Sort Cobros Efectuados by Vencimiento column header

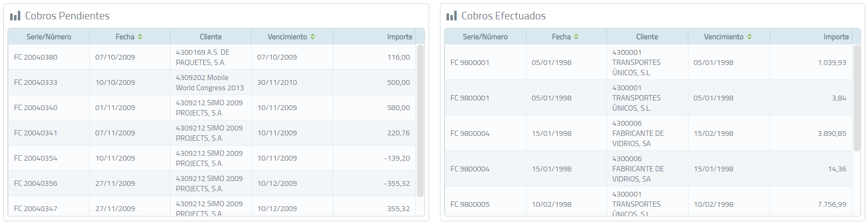coord(728,37)
